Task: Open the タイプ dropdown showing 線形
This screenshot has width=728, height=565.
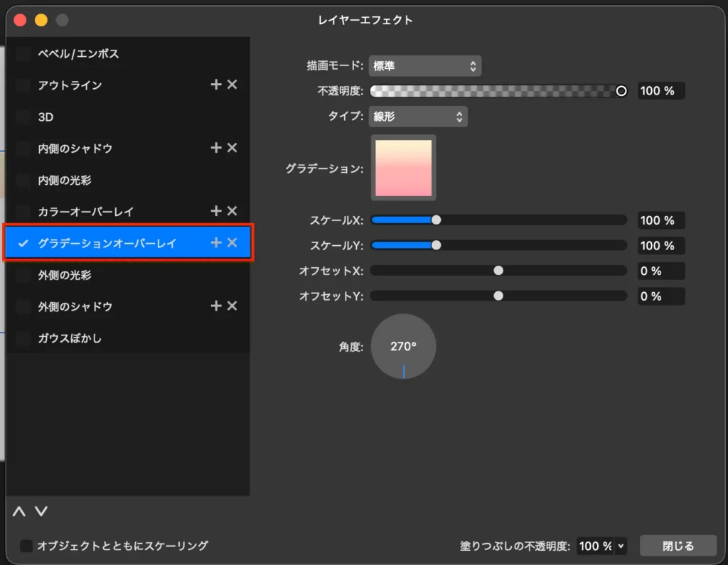Action: [418, 116]
